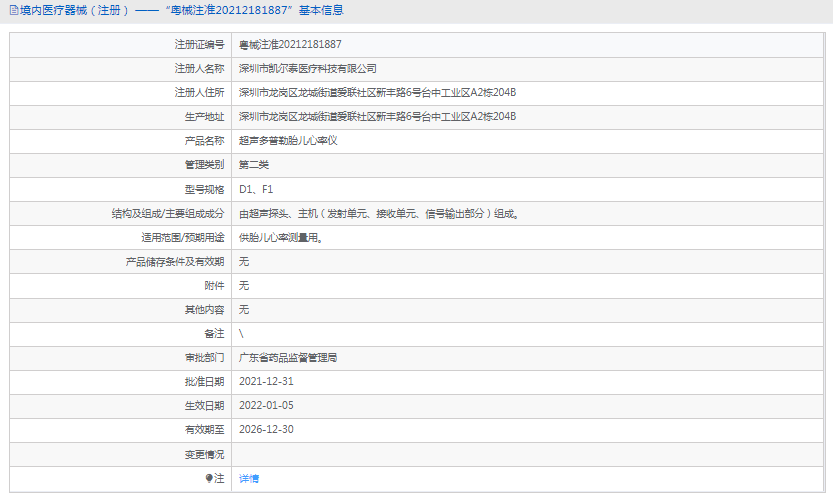The height and width of the screenshot is (500, 833).
Task: Click the 注册证编号 label
Action: tap(199, 45)
